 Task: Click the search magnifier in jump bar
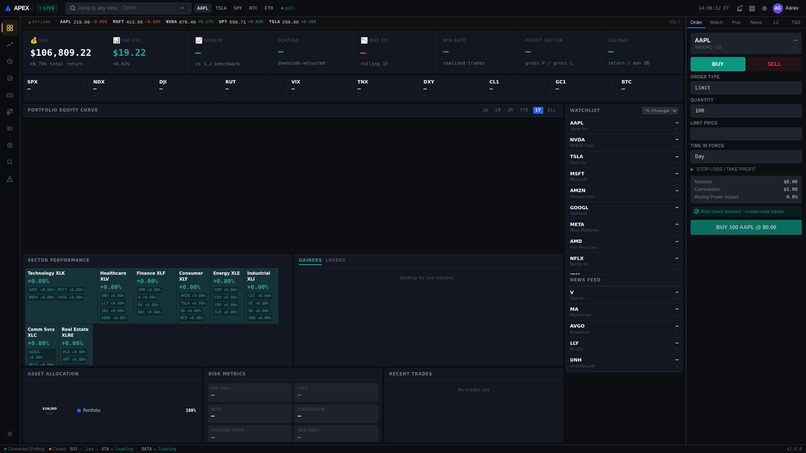72,8
